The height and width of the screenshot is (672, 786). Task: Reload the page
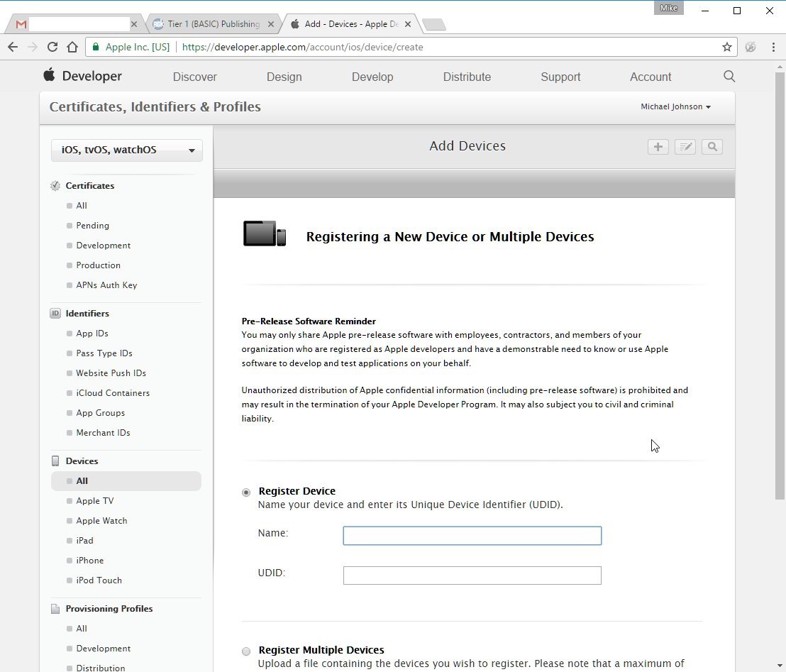pos(52,47)
